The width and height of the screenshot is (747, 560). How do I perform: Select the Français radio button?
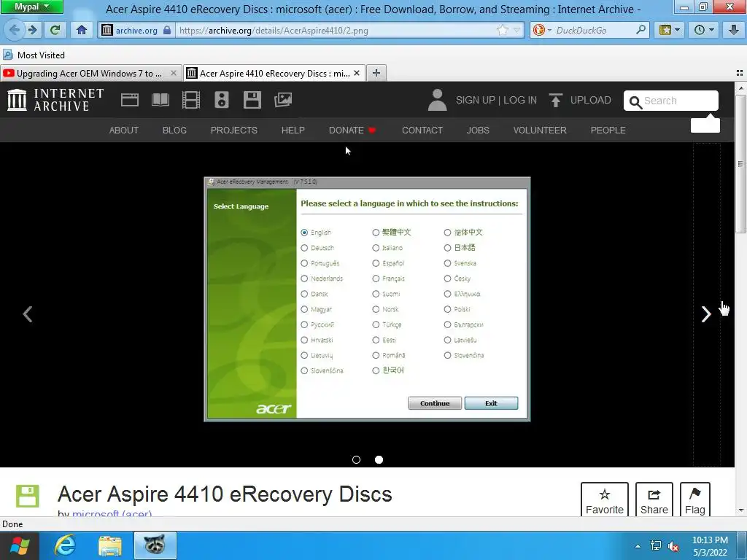point(376,279)
